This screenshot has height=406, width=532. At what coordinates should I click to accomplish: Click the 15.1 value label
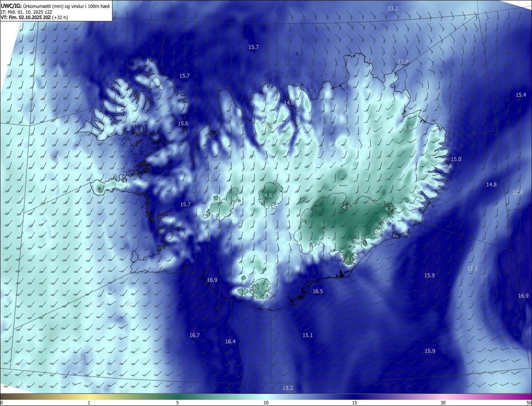pos(308,335)
